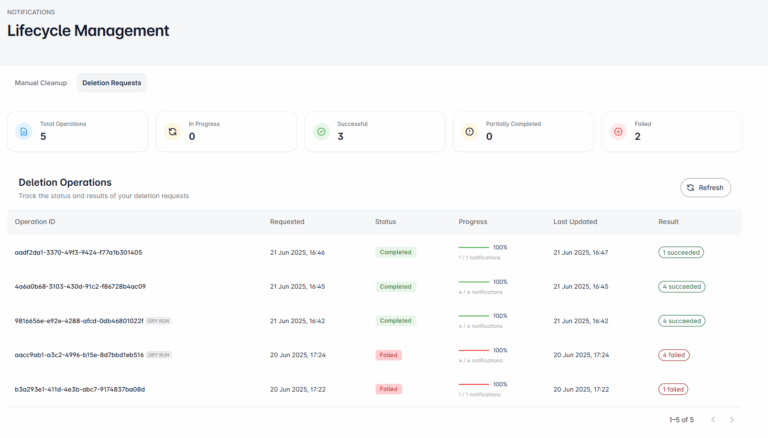The height and width of the screenshot is (438, 768).
Task: Go to next page using right chevron
Action: 732,419
